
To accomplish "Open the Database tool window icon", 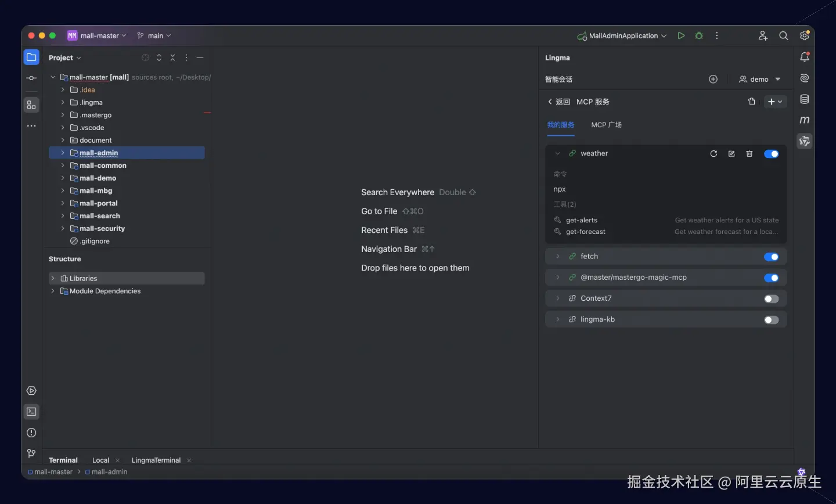I will coord(805,99).
